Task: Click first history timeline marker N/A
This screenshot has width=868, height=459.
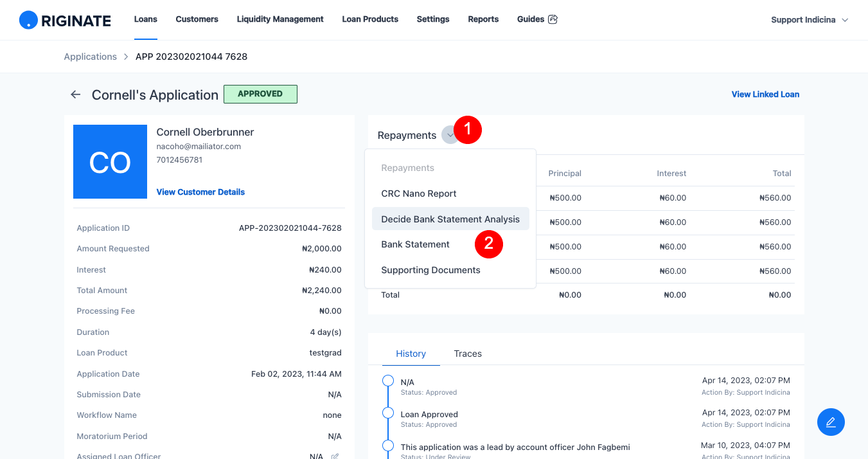Action: [x=388, y=381]
